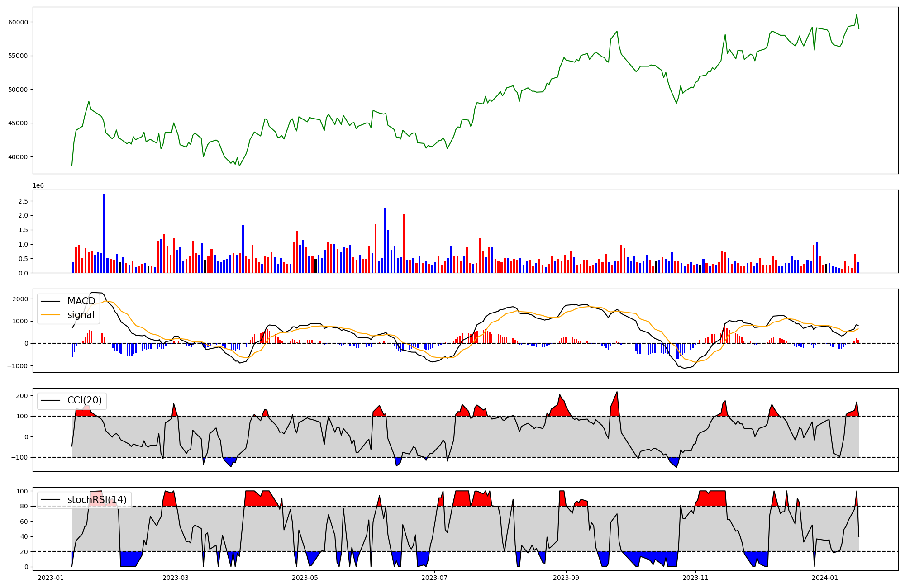Click the 1e6 volume exponent label

pyautogui.click(x=38, y=186)
